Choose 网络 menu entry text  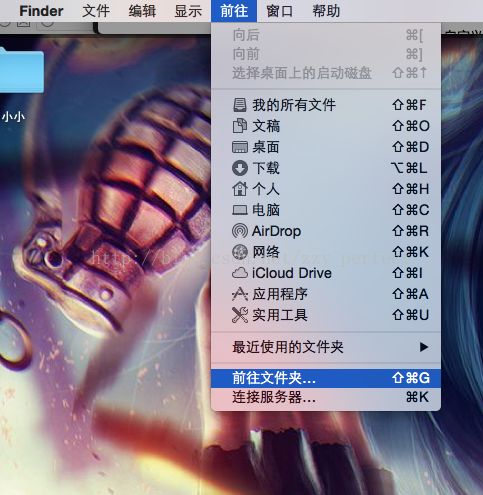coord(266,252)
